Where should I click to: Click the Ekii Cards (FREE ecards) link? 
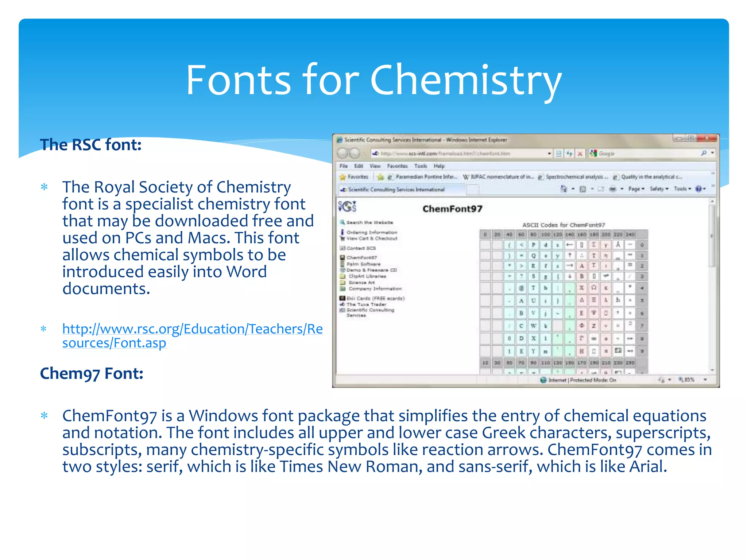click(375, 298)
